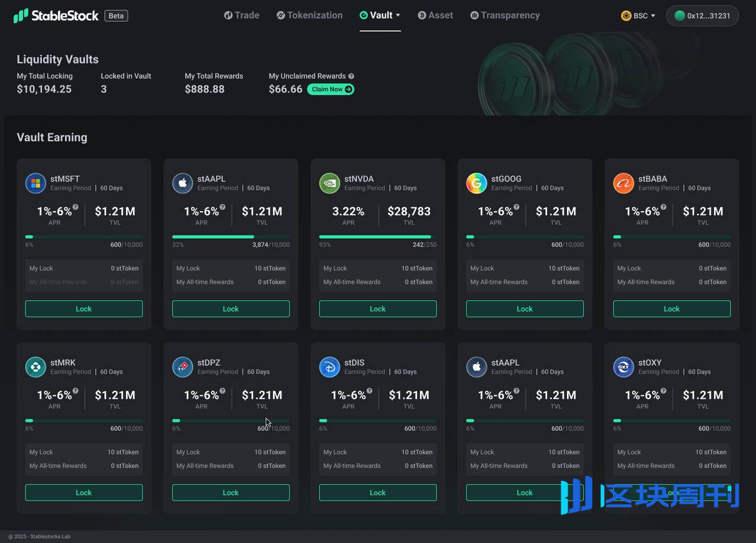This screenshot has width=756, height=543.
Task: Click the StableStock logo
Action: [x=56, y=15]
